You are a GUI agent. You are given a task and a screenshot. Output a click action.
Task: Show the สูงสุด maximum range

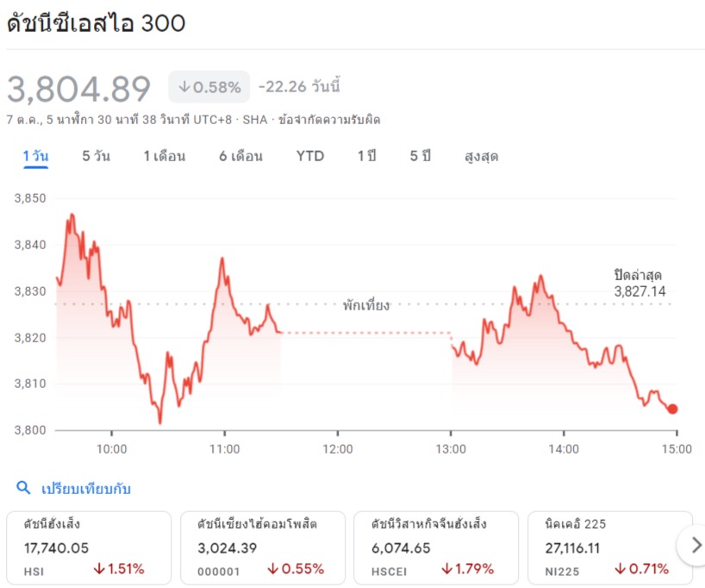(x=481, y=156)
